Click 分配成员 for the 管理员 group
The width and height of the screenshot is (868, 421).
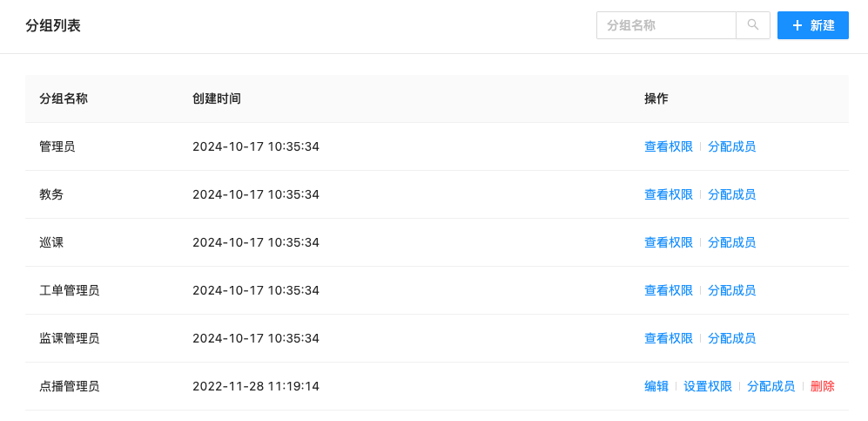click(x=732, y=146)
